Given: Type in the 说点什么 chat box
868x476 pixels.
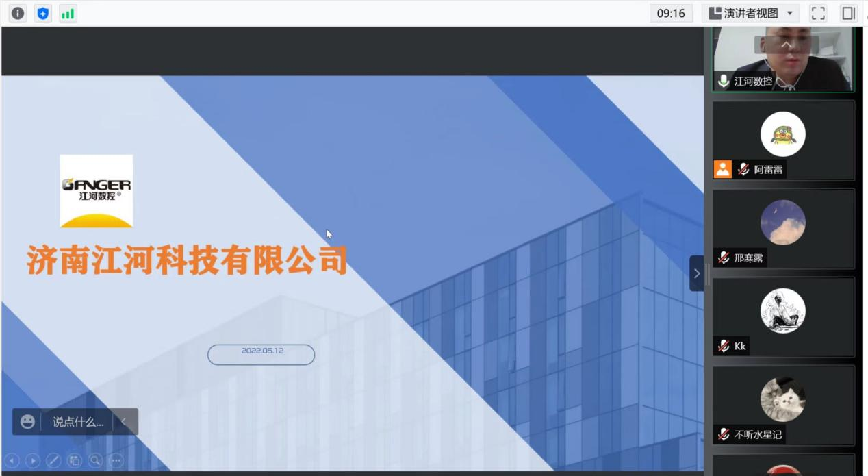Looking at the screenshot, I should [x=78, y=422].
